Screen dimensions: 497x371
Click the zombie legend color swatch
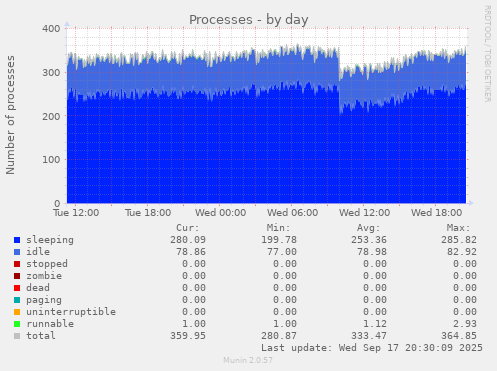pyautogui.click(x=17, y=276)
